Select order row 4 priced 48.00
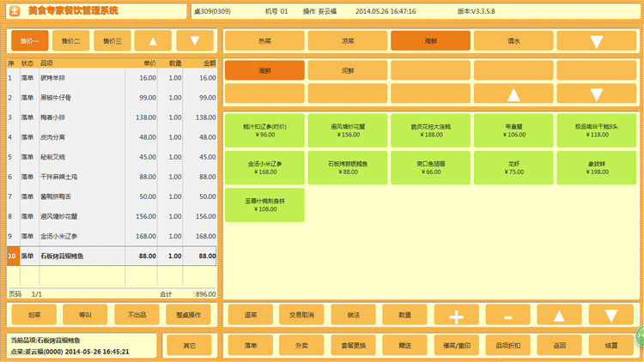Viewport: 644px width, 362px height. pyautogui.click(x=112, y=137)
